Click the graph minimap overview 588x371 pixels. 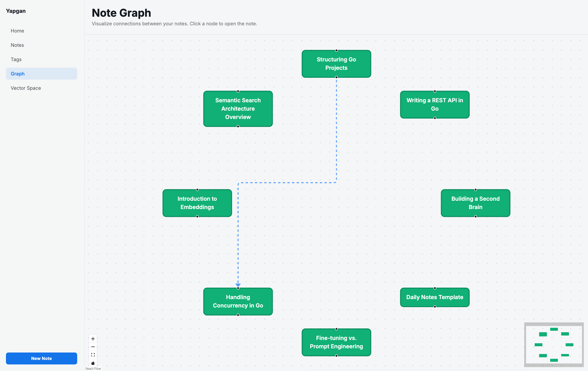click(554, 345)
